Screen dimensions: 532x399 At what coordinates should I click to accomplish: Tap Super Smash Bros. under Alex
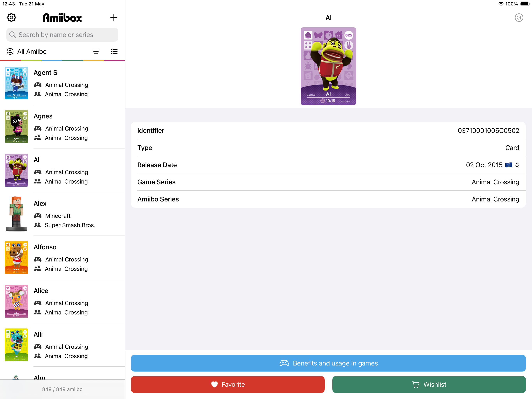pyautogui.click(x=70, y=225)
